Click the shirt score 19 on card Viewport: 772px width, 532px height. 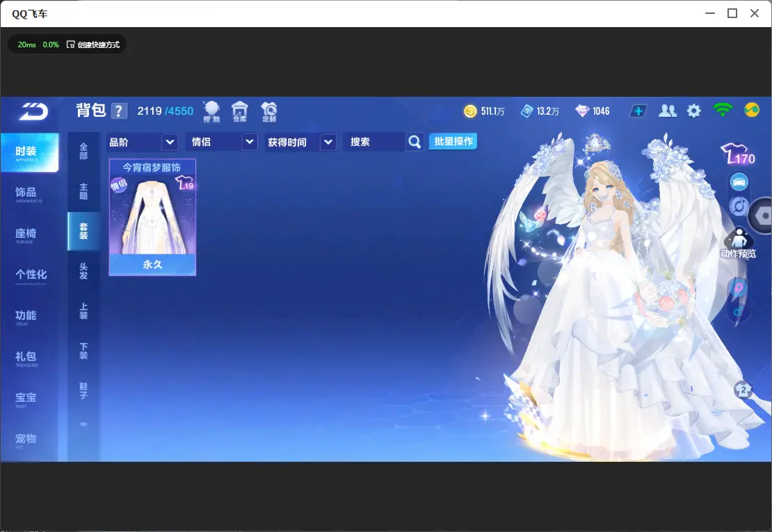184,183
